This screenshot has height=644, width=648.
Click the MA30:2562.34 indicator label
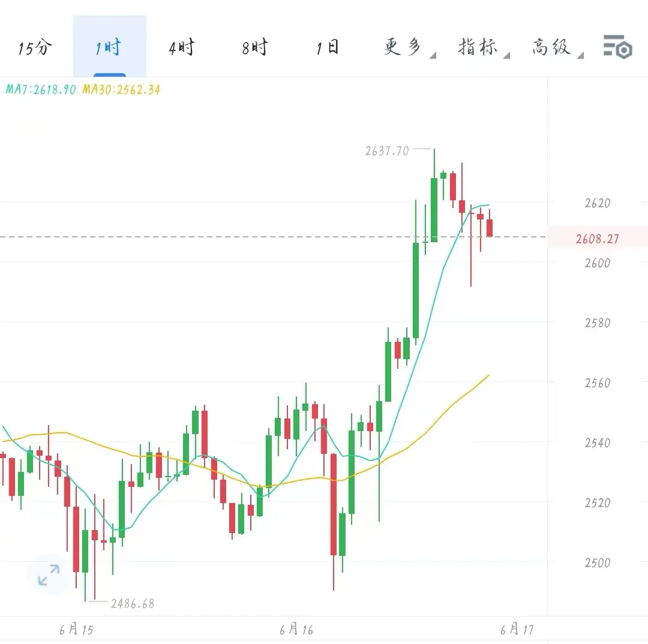pyautogui.click(x=121, y=89)
